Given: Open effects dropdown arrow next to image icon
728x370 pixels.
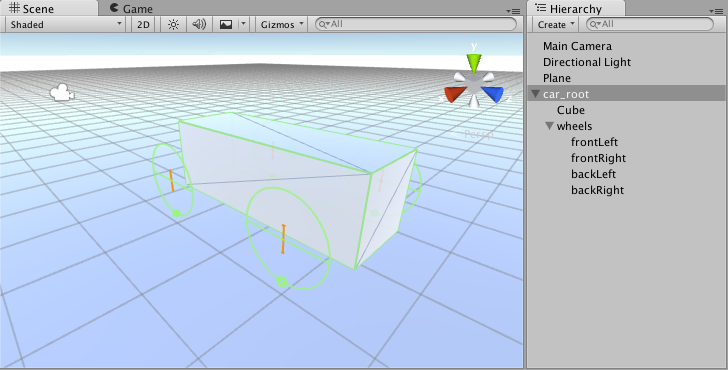Looking at the screenshot, I should tap(243, 24).
